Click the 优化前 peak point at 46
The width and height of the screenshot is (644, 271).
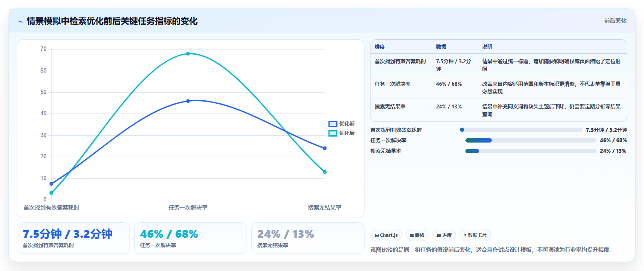pyautogui.click(x=188, y=101)
